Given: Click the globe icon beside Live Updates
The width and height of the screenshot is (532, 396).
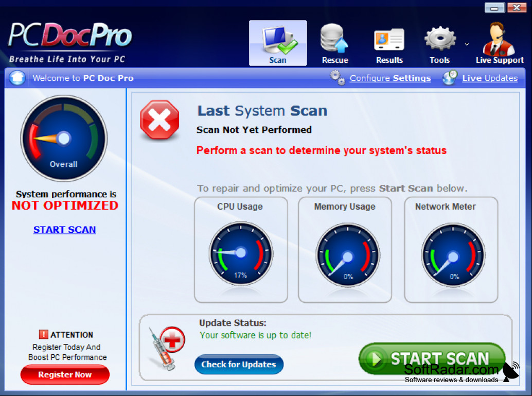Looking at the screenshot, I should (450, 78).
